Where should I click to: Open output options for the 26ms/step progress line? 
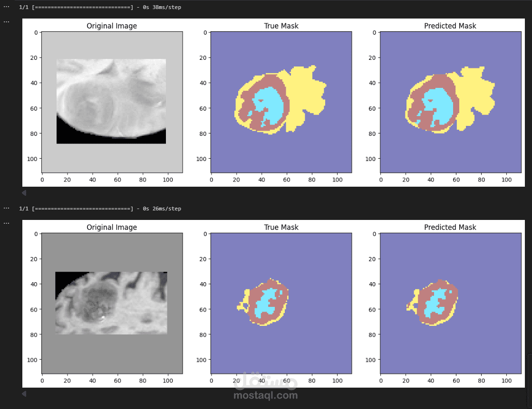click(x=6, y=208)
